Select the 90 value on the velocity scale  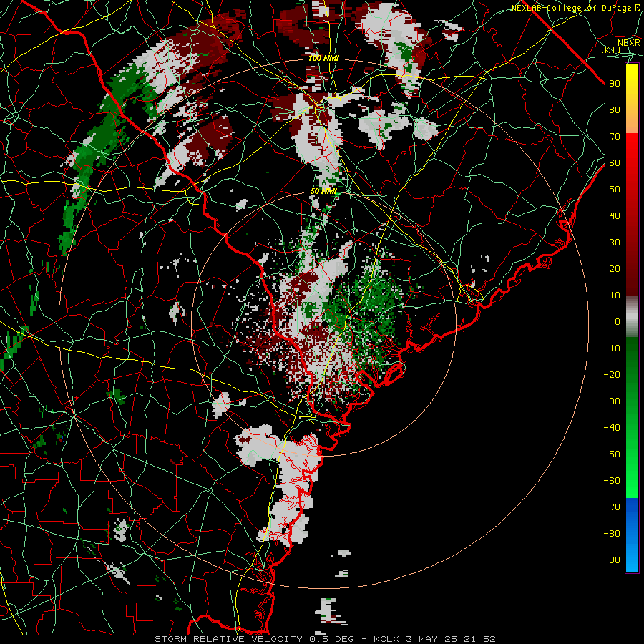point(615,84)
